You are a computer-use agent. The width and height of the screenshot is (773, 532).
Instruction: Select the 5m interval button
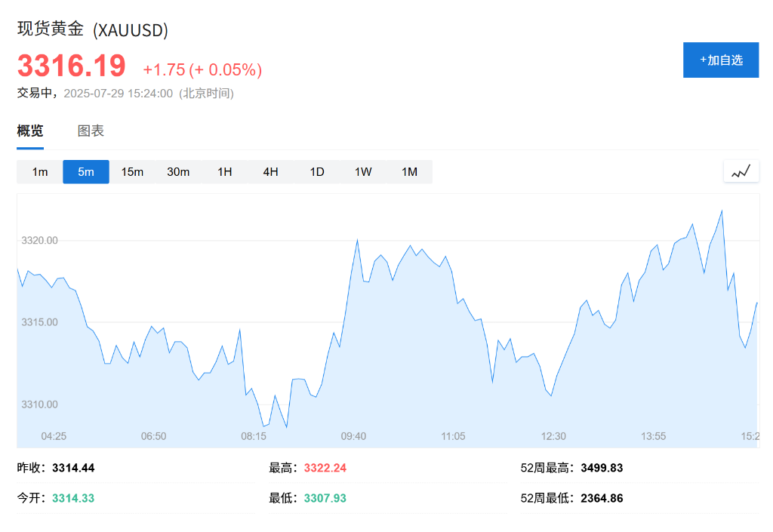click(86, 172)
